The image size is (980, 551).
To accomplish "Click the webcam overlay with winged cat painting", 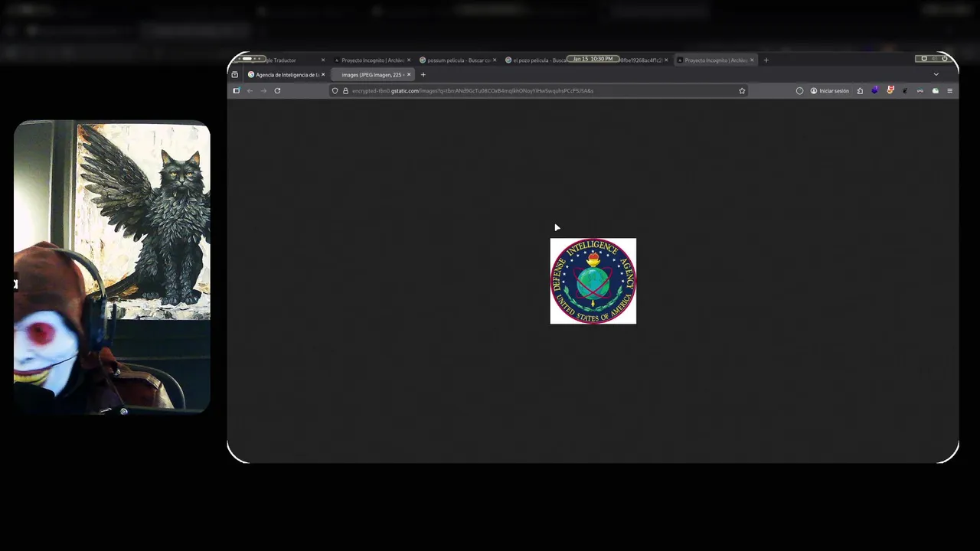I will (112, 267).
